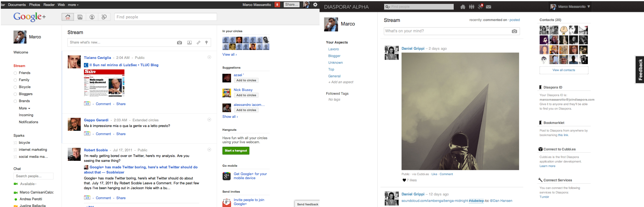Open Reader in the Google top bar

(x=49, y=5)
